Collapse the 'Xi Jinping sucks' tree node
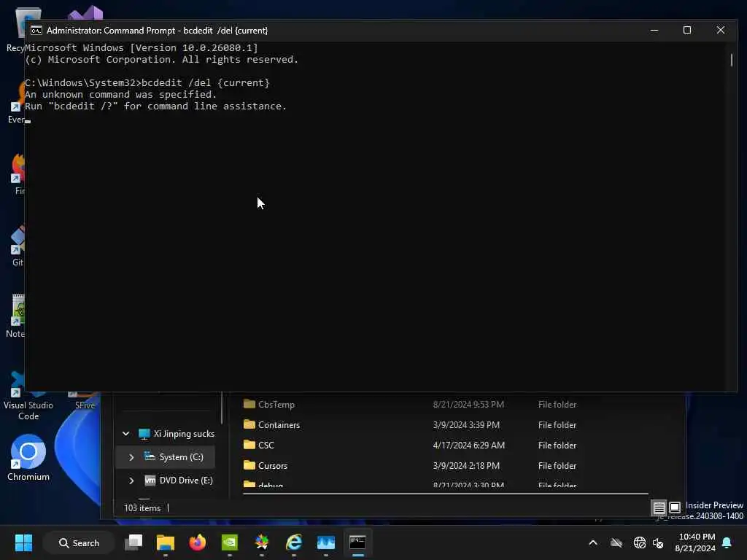The width and height of the screenshot is (747, 560). (125, 434)
